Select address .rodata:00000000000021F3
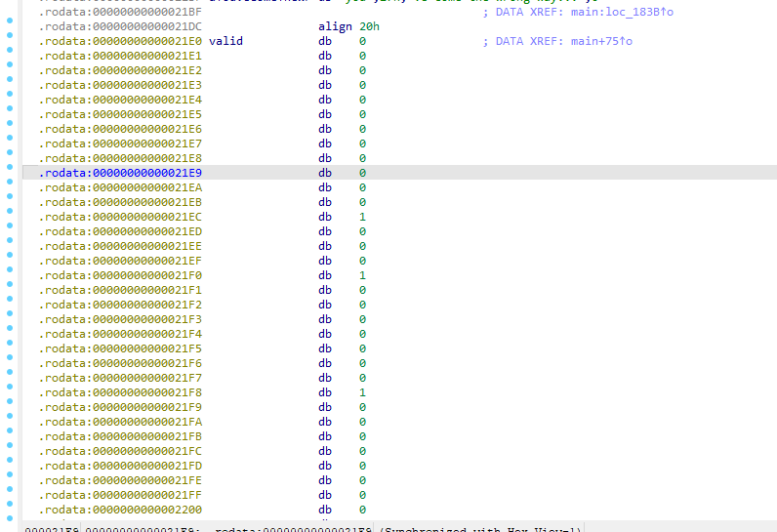Image resolution: width=777 pixels, height=532 pixels. 120,319
